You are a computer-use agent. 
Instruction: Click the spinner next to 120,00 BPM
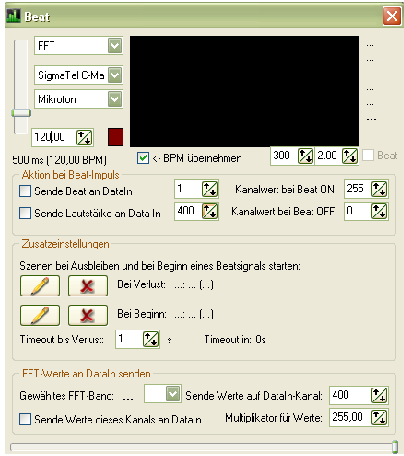point(84,137)
